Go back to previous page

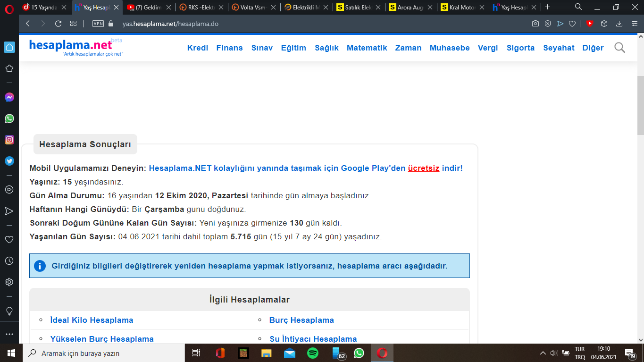pos(28,24)
